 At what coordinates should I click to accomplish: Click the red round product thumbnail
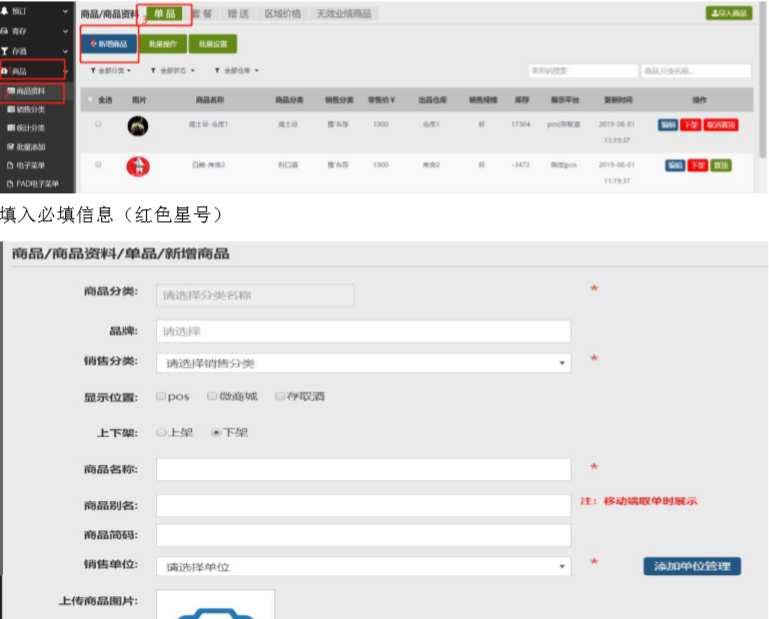[x=138, y=167]
